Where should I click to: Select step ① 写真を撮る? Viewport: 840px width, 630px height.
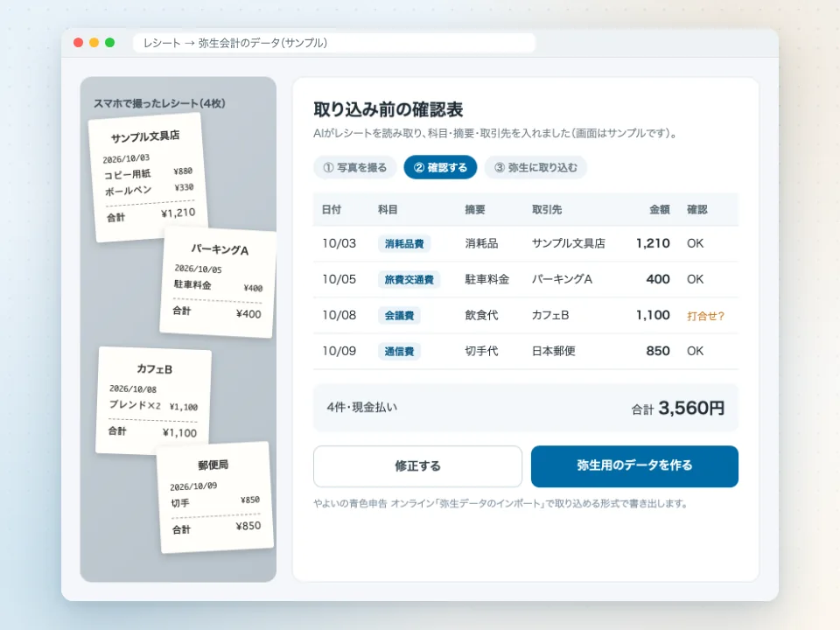tap(354, 168)
